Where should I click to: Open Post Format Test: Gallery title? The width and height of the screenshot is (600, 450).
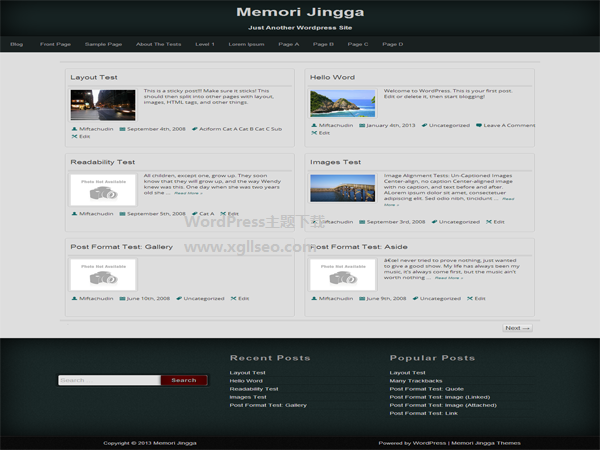[x=121, y=247]
